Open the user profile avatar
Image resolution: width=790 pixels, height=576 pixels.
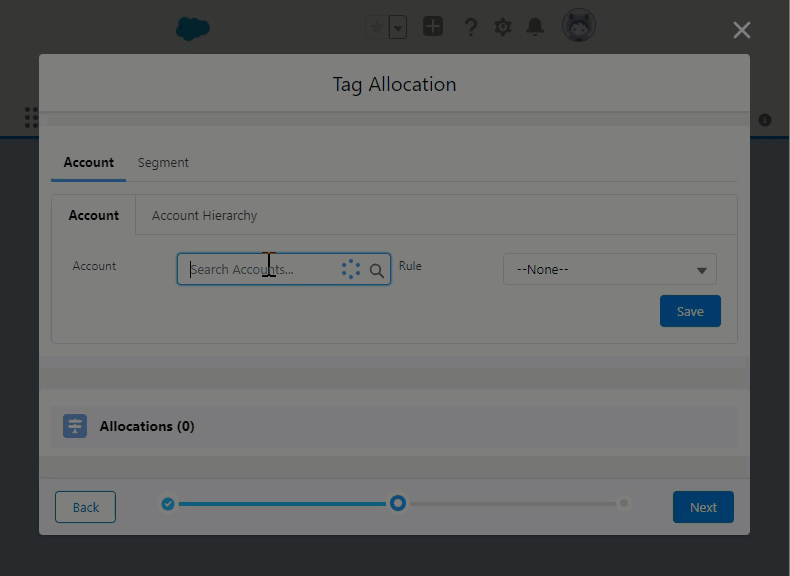coord(579,26)
